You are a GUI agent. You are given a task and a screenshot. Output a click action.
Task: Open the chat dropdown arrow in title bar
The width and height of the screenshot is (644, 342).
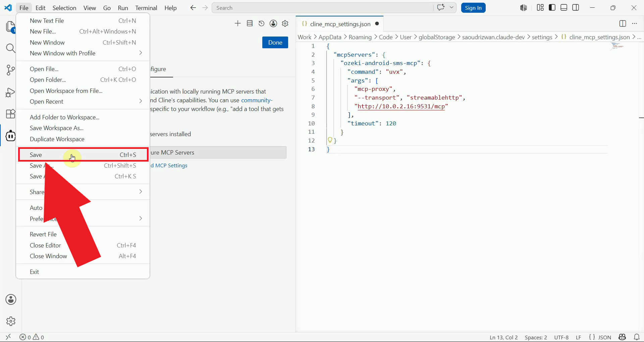coord(451,8)
